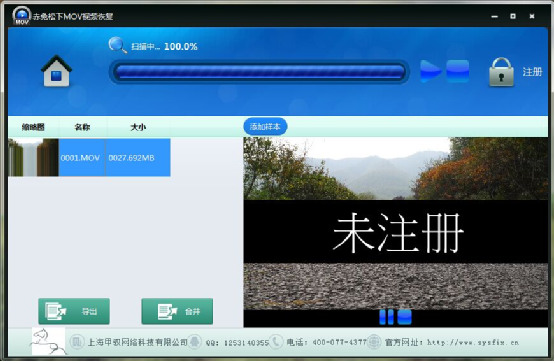This screenshot has width=555, height=363.
Task: Click the 0027.692MB size cell
Action: tap(138, 157)
